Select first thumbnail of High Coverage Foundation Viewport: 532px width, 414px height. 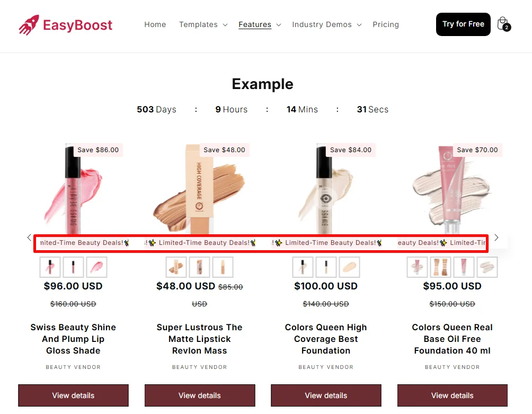[303, 267]
